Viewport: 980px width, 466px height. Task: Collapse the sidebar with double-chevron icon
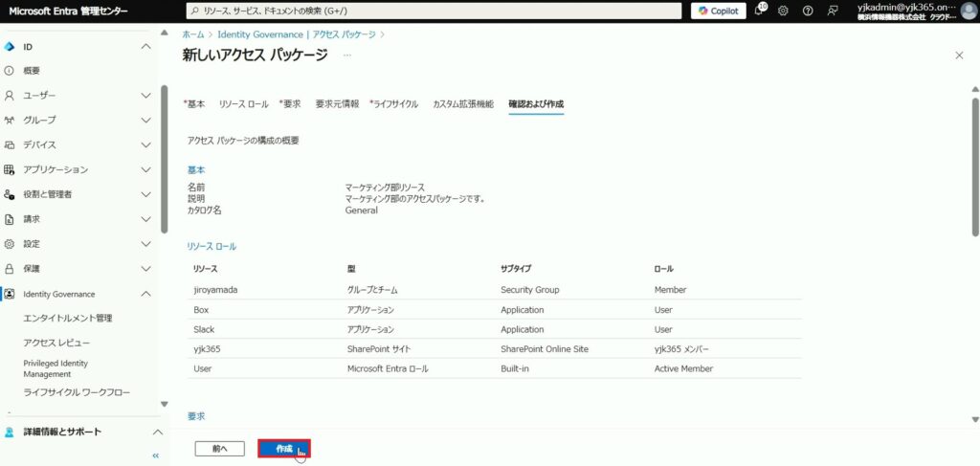pos(155,455)
